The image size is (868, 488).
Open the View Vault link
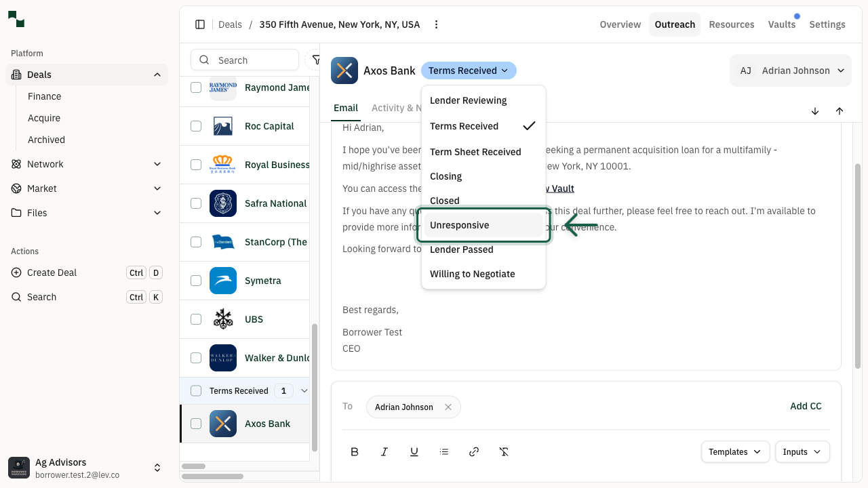(x=559, y=188)
